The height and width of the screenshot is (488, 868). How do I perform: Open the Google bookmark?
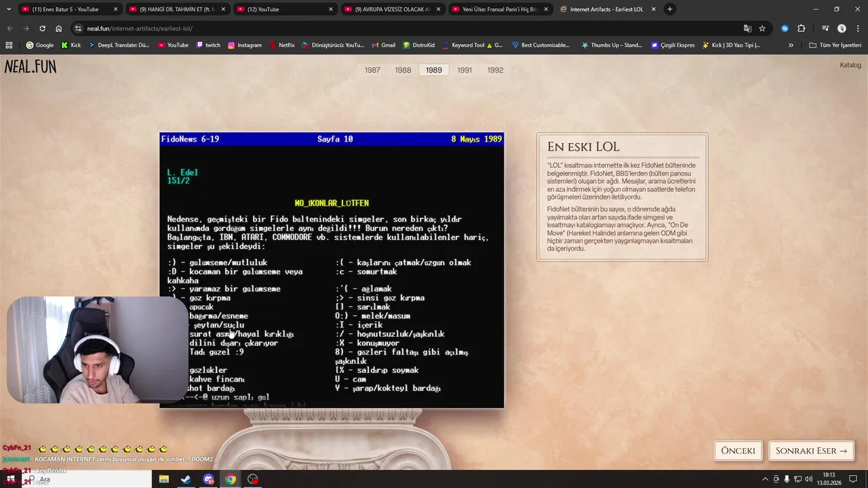pyautogui.click(x=40, y=45)
